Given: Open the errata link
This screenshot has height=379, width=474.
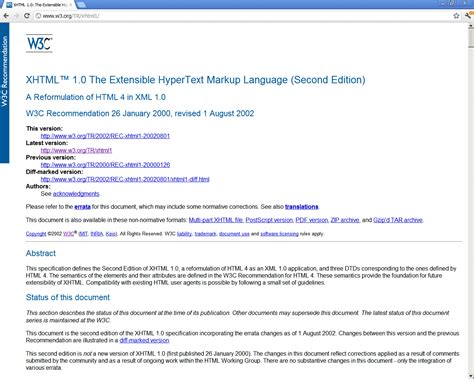Looking at the screenshot, I should (83, 207).
